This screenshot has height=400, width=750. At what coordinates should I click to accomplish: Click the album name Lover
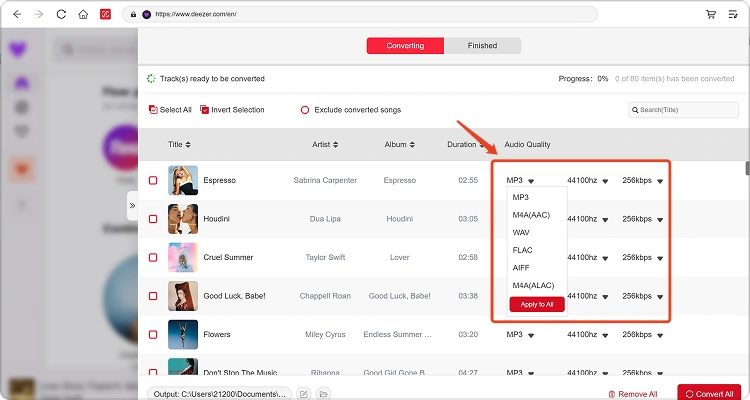399,257
